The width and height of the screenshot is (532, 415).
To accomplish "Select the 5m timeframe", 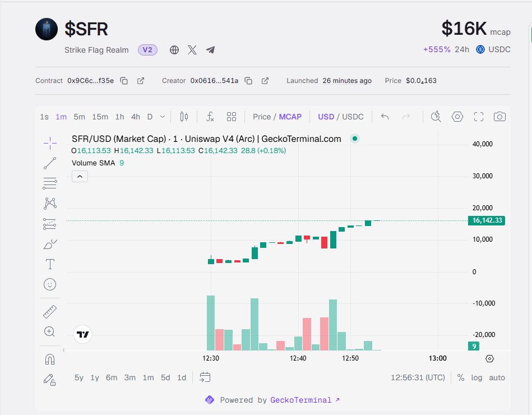I will (79, 117).
